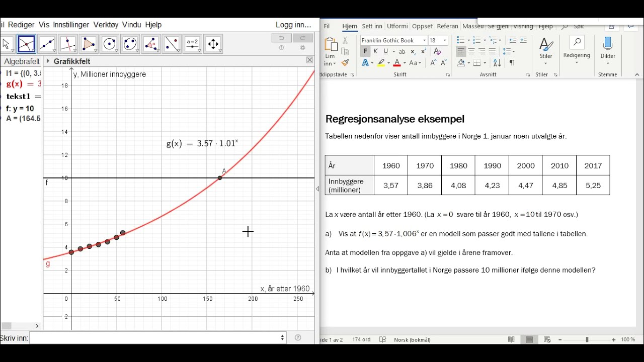The image size is (644, 362).
Task: Open GeoGebra Innstillinger menu
Action: click(71, 25)
